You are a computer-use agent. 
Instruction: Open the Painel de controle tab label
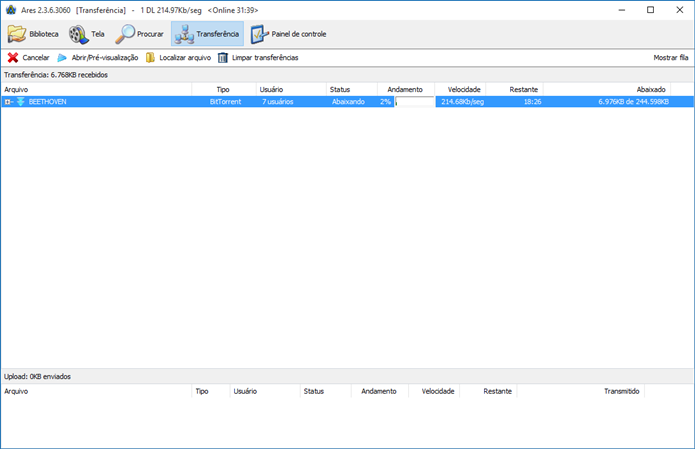tap(299, 34)
